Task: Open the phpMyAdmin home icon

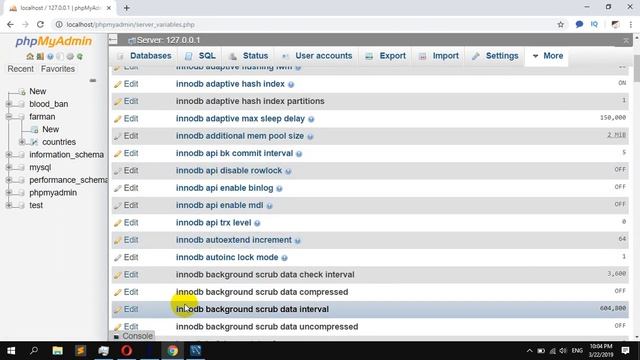Action: tap(30, 56)
